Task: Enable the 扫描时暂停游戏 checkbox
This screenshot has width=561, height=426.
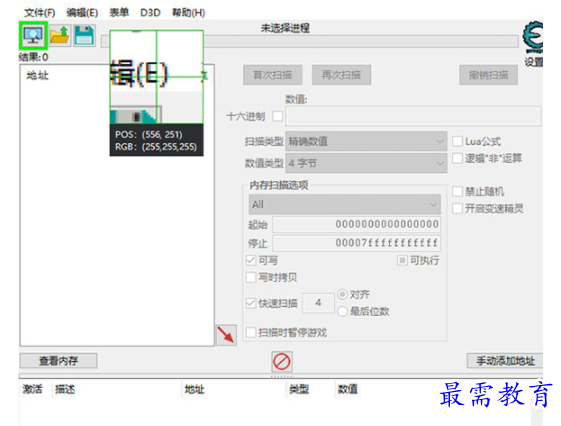Action: point(251,332)
